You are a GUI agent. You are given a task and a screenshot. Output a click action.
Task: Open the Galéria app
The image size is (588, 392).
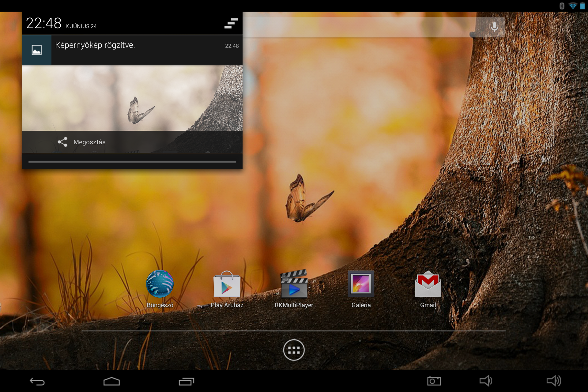pos(361,284)
